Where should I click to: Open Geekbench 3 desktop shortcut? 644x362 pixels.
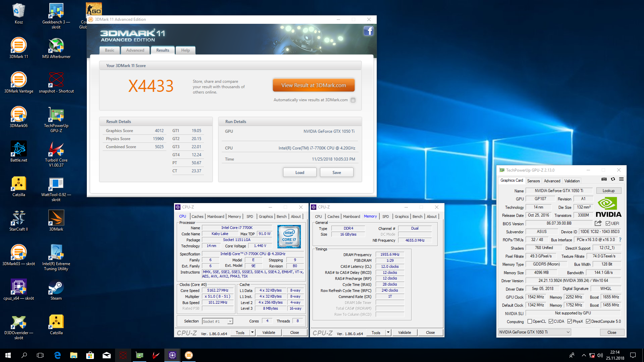pyautogui.click(x=56, y=16)
